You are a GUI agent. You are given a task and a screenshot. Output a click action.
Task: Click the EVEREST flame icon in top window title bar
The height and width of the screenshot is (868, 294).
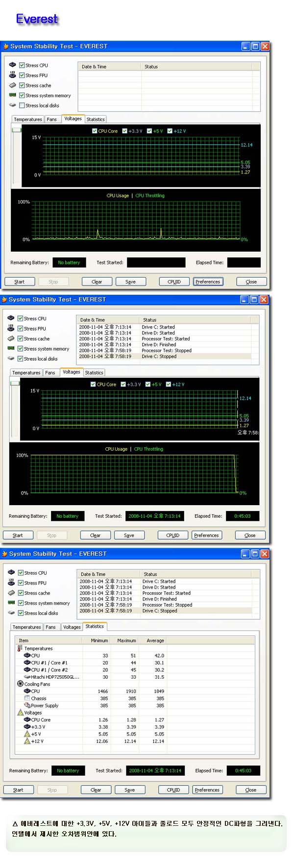tap(6, 46)
